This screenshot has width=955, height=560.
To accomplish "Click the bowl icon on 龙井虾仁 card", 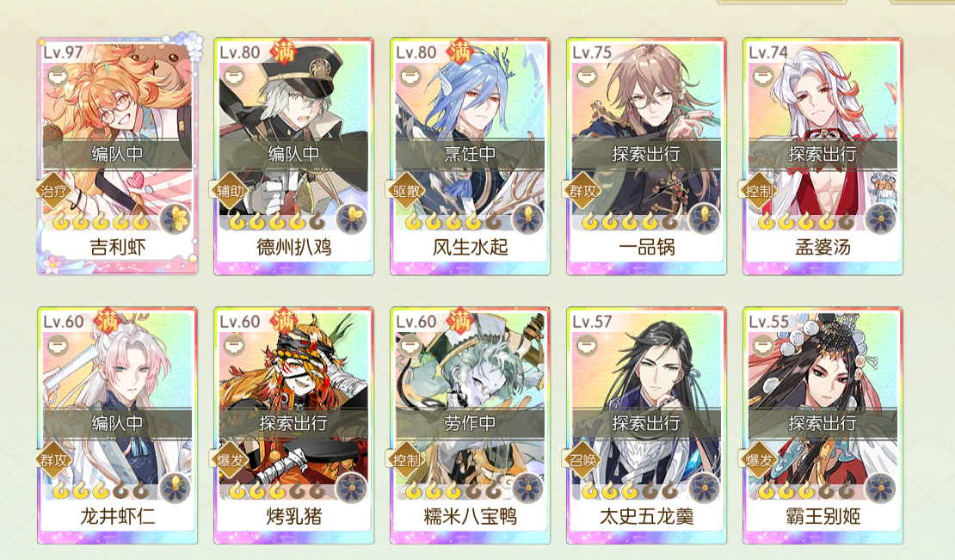I will (x=57, y=347).
